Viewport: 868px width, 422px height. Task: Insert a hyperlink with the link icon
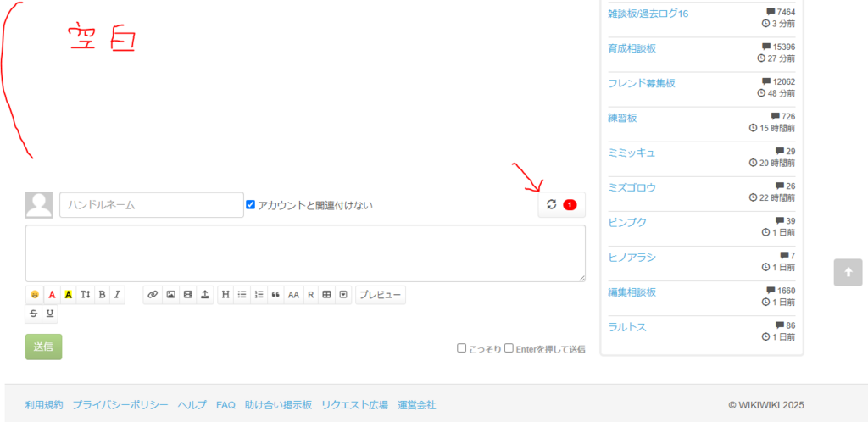pos(153,295)
